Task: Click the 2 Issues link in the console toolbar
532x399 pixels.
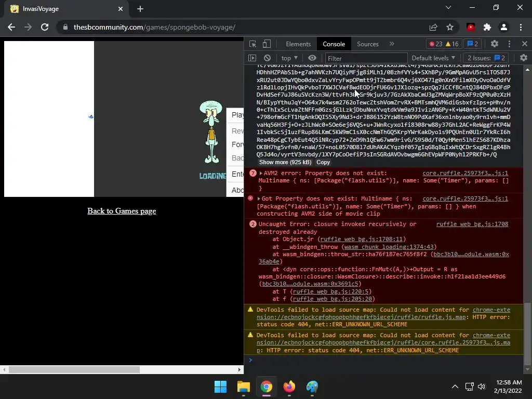Action: click(x=486, y=58)
